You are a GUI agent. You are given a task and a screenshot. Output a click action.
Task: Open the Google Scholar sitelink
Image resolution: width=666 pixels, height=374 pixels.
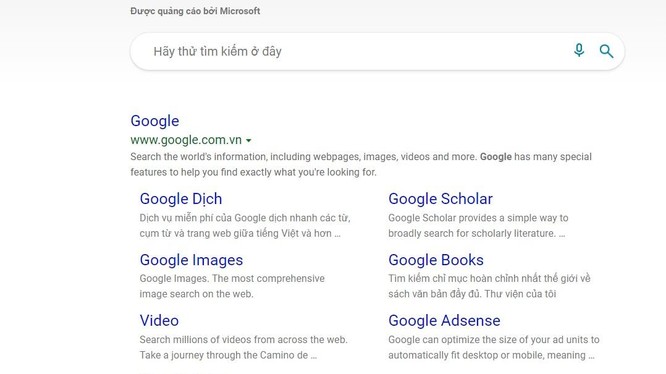[x=440, y=199]
